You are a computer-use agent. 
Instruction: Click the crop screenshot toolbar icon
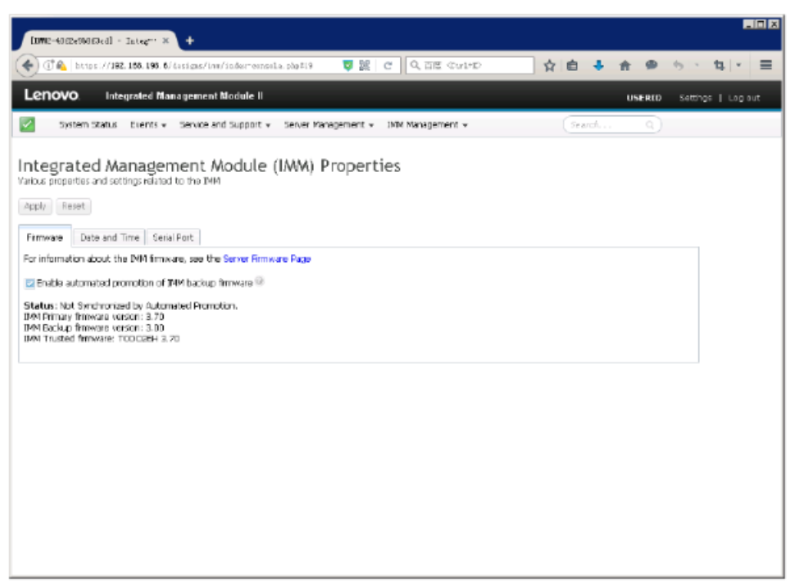click(x=719, y=65)
